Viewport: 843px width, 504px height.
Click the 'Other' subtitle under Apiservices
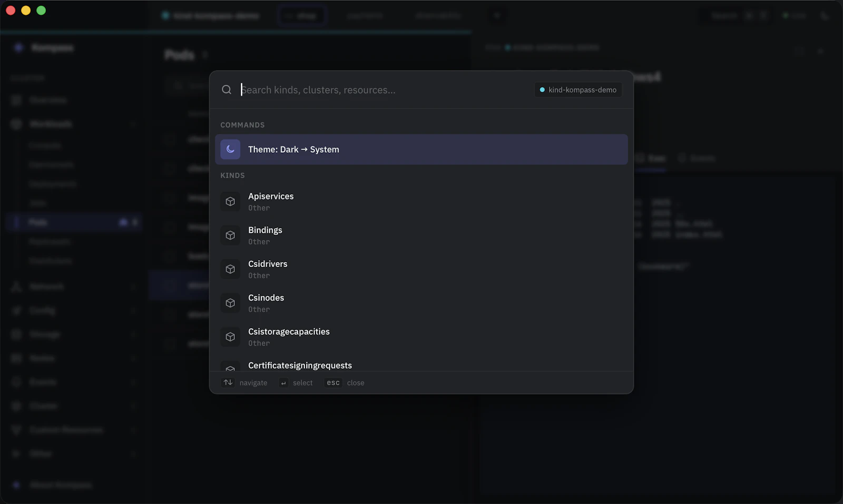259,208
